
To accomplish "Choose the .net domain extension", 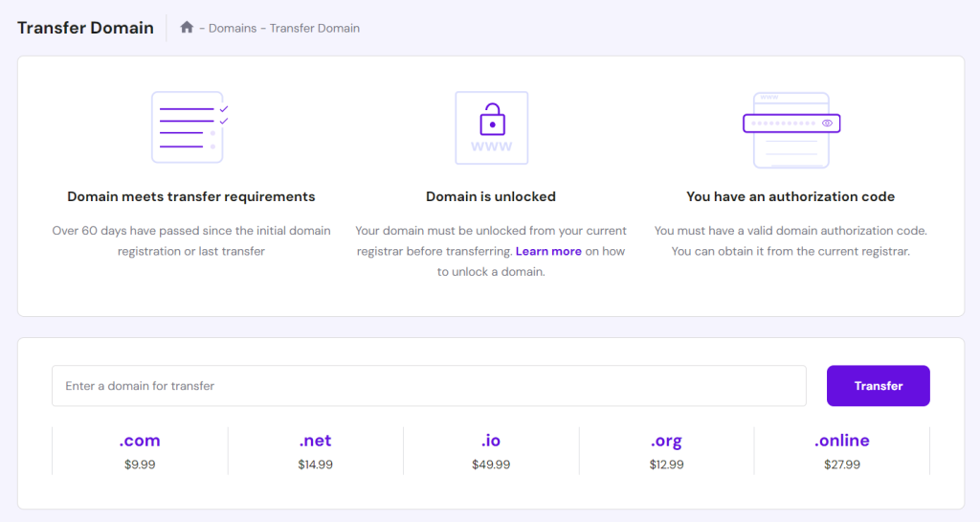I will click(315, 441).
